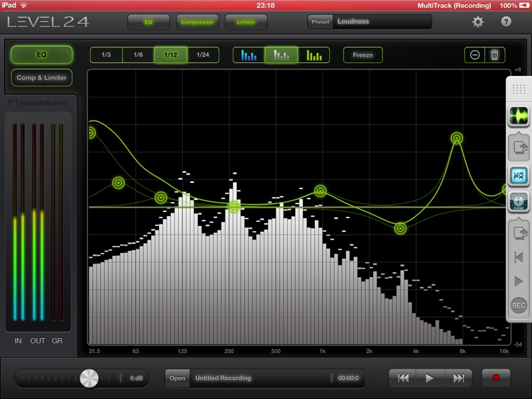The width and height of the screenshot is (532, 399).
Task: Open the LiveFX icon in the side panel
Action: click(x=519, y=176)
